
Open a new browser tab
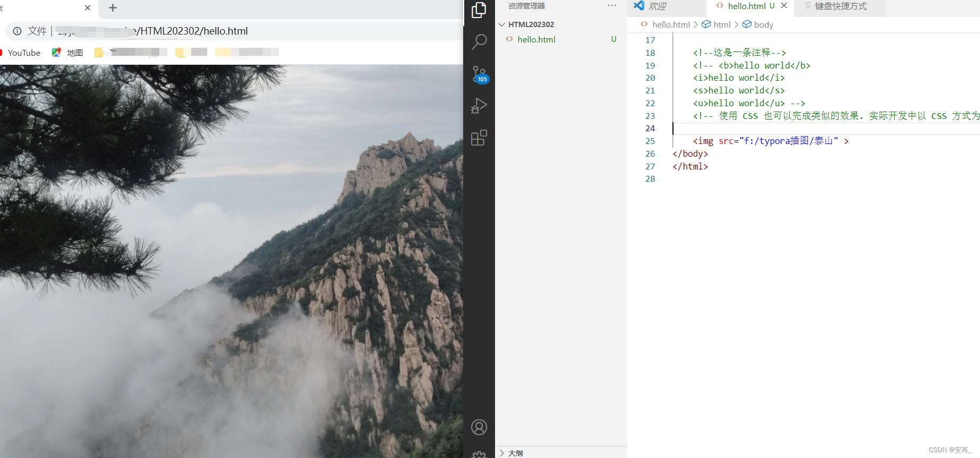(113, 8)
